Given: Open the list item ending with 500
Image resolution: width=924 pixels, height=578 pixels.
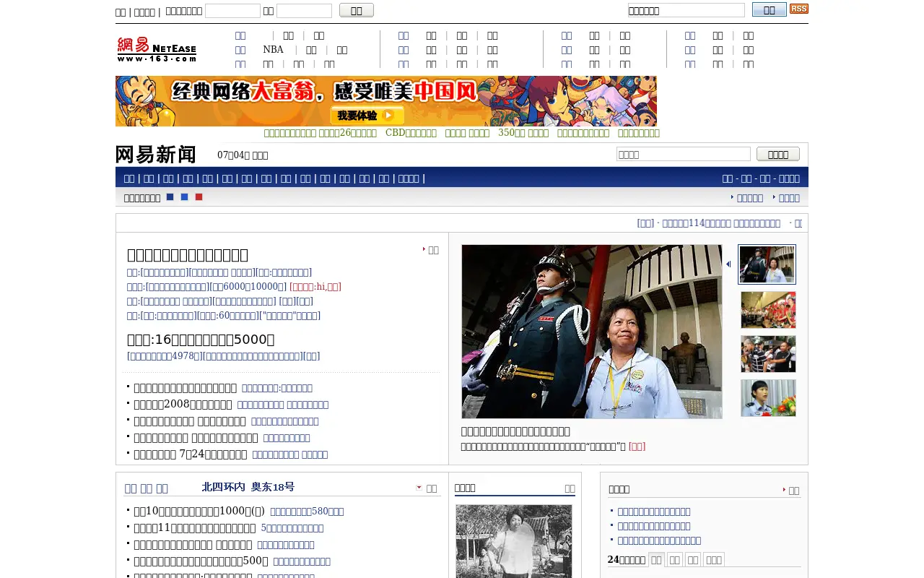Looking at the screenshot, I should coord(201,561).
